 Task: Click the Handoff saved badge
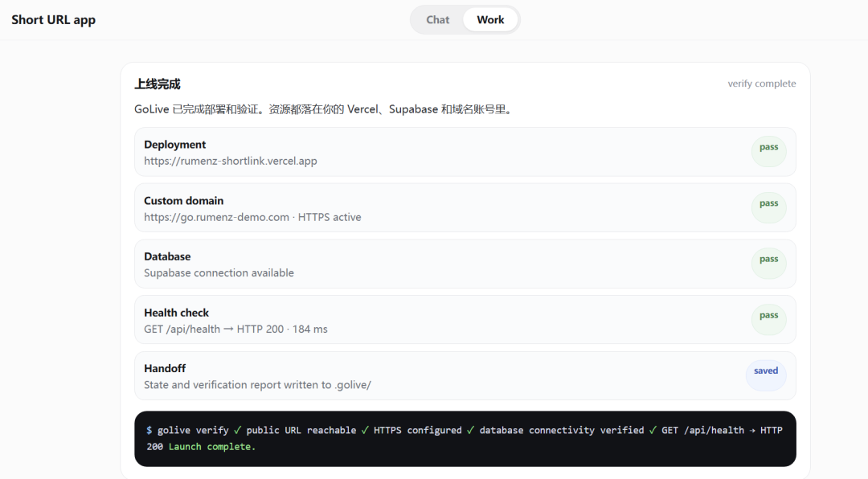pos(766,375)
